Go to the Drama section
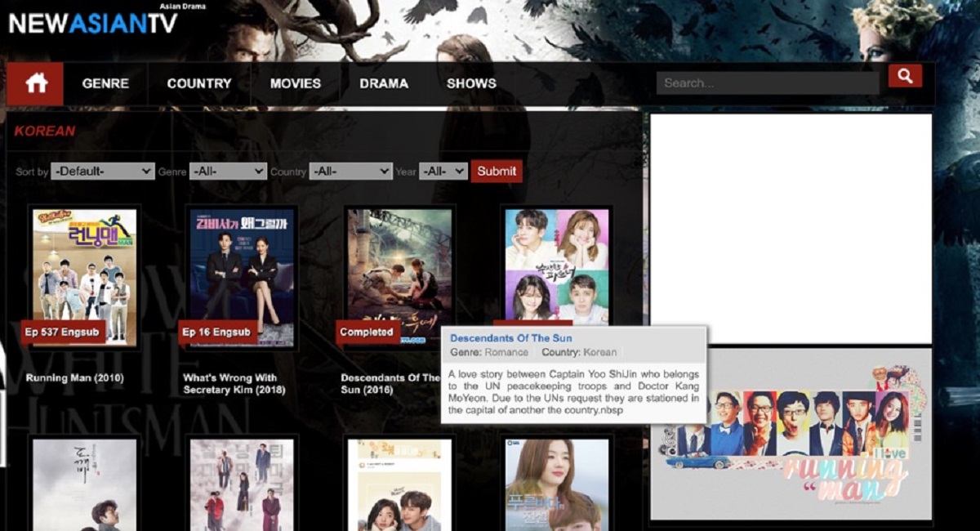 pos(384,83)
